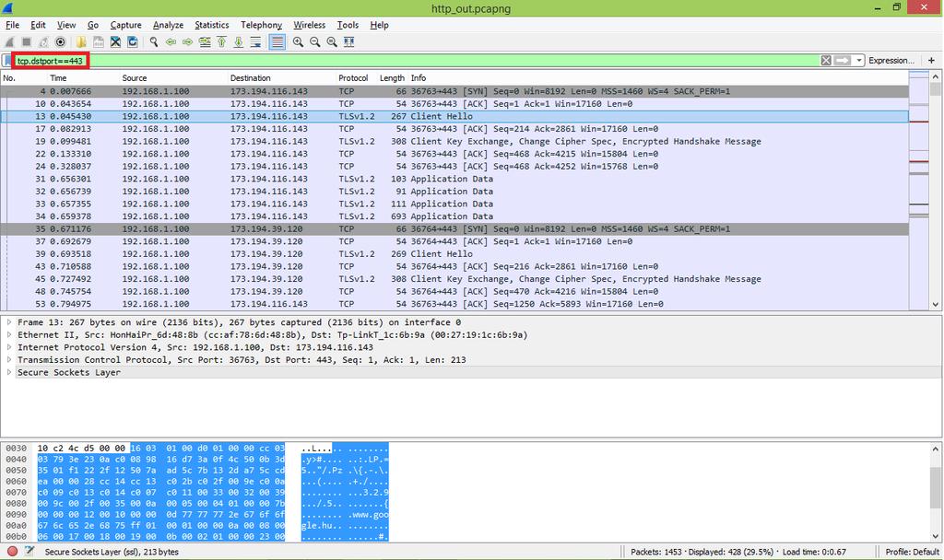The image size is (944, 560).
Task: Expand the Frame 13 tree row
Action: click(9, 322)
